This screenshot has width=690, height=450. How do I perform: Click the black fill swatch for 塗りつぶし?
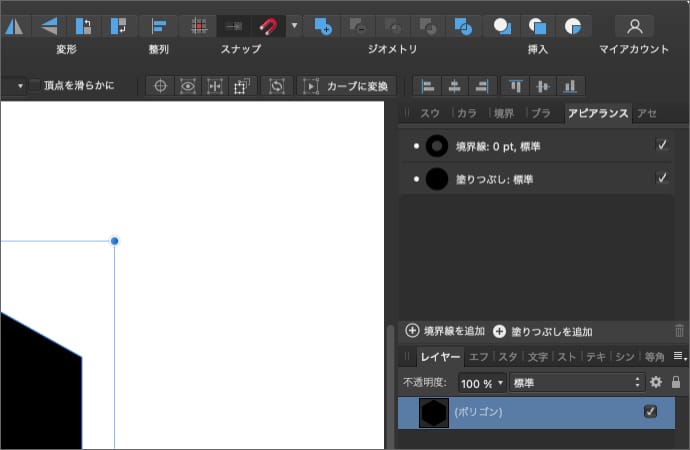tap(436, 179)
